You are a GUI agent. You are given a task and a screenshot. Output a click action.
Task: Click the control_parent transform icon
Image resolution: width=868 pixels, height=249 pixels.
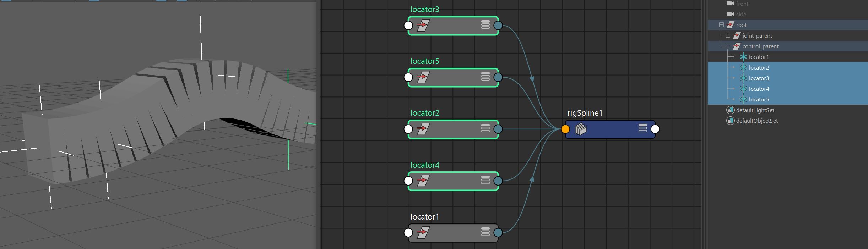[x=737, y=46]
